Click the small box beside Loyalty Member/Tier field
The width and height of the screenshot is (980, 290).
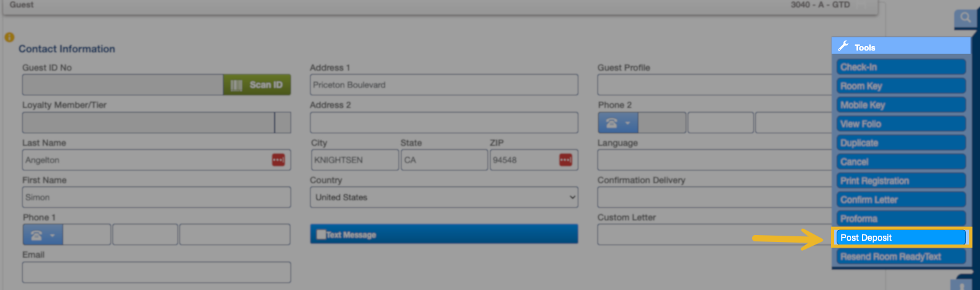[x=284, y=123]
